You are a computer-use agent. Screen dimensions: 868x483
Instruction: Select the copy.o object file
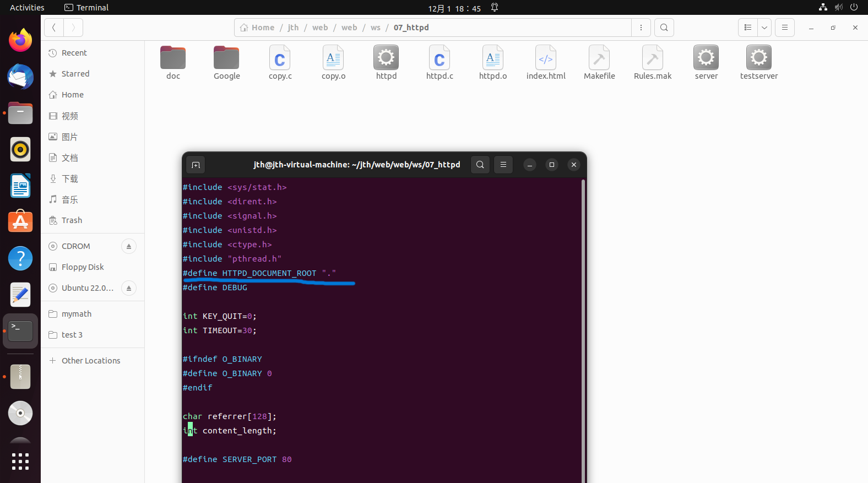[x=333, y=63]
